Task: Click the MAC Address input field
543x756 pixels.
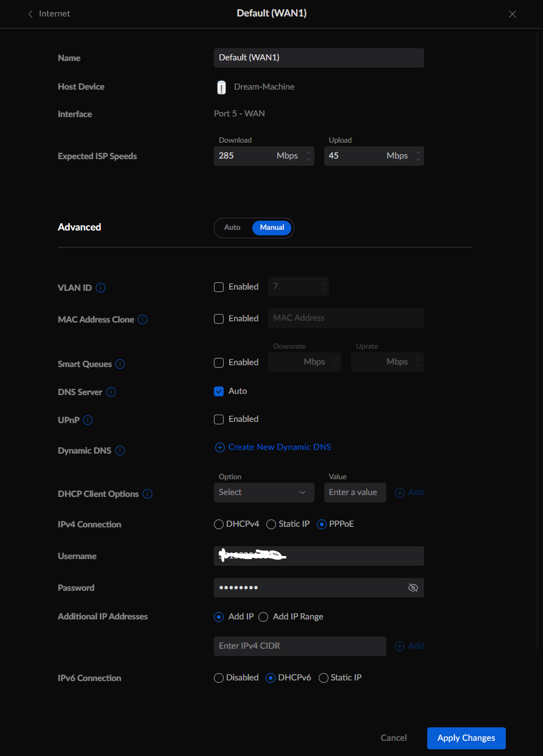Action: click(x=346, y=318)
